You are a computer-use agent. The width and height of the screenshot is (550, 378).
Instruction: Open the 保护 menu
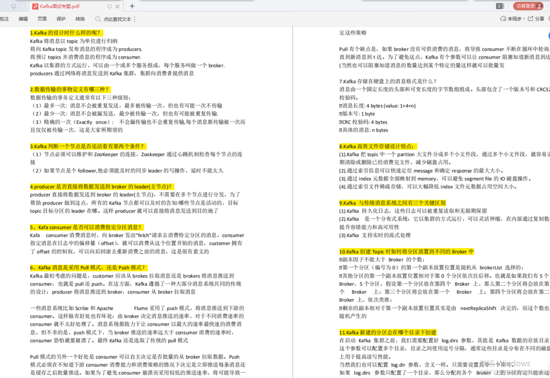(61, 19)
